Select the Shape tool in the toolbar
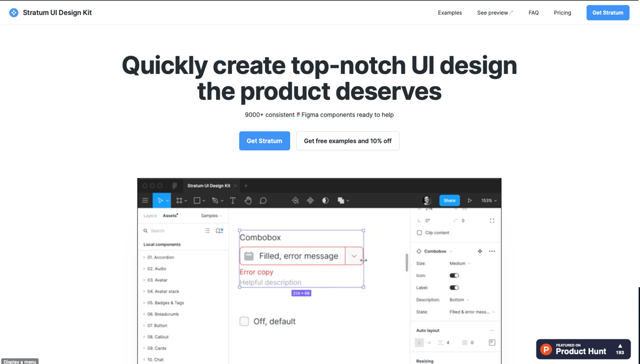This screenshot has width=640, height=364. 197,200
